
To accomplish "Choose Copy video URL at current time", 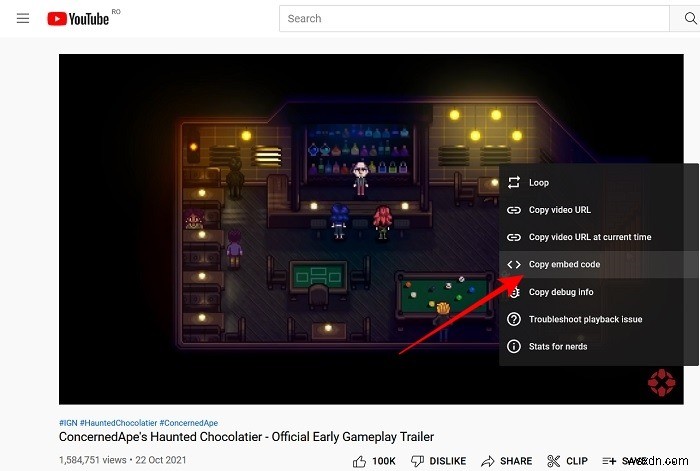I will tap(598, 237).
